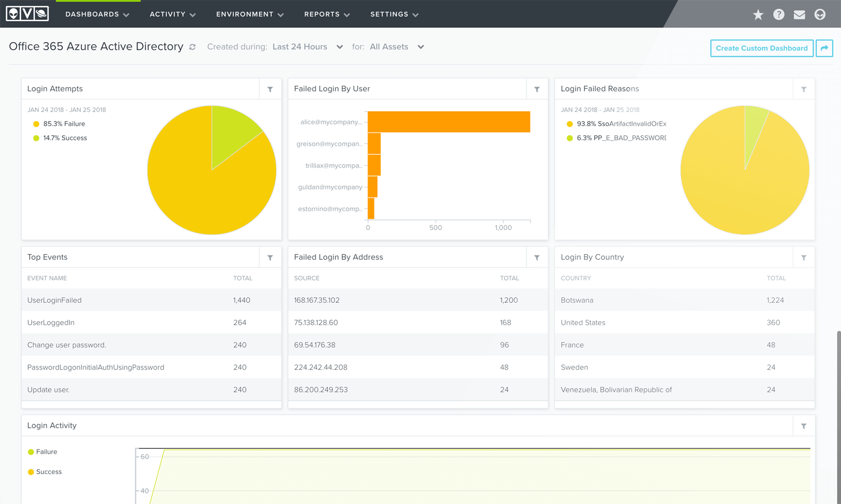Image resolution: width=841 pixels, height=504 pixels.
Task: Open the Dashboards menu
Action: (x=97, y=14)
